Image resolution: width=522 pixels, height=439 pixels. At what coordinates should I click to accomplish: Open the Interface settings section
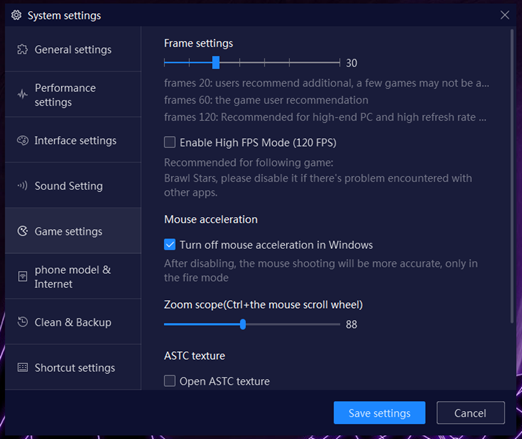click(x=73, y=140)
